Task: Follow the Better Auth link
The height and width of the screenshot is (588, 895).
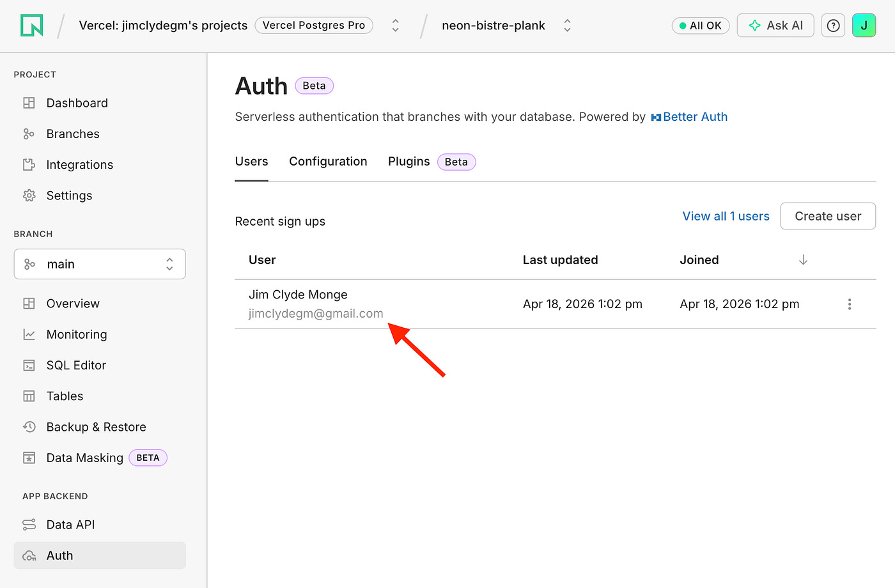Action: (694, 117)
